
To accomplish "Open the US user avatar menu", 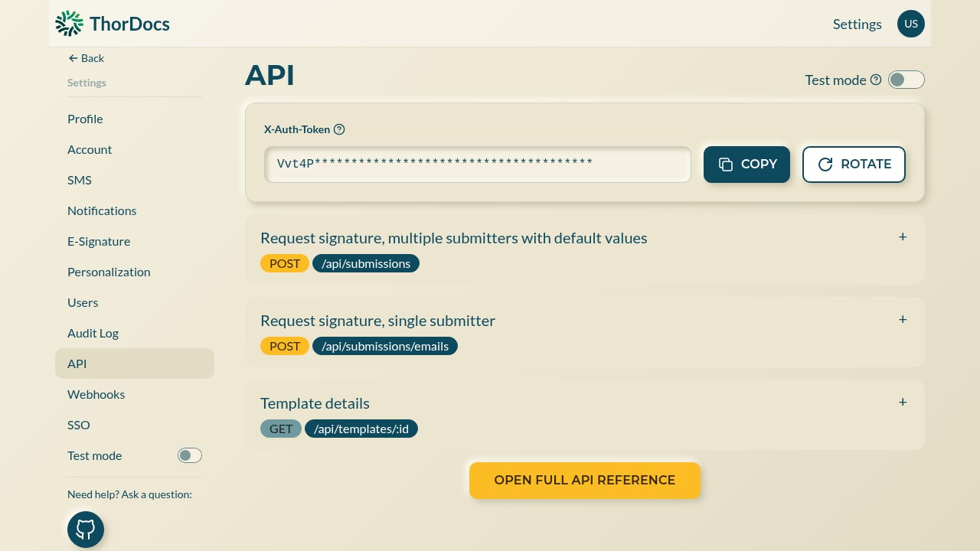I will click(x=911, y=24).
